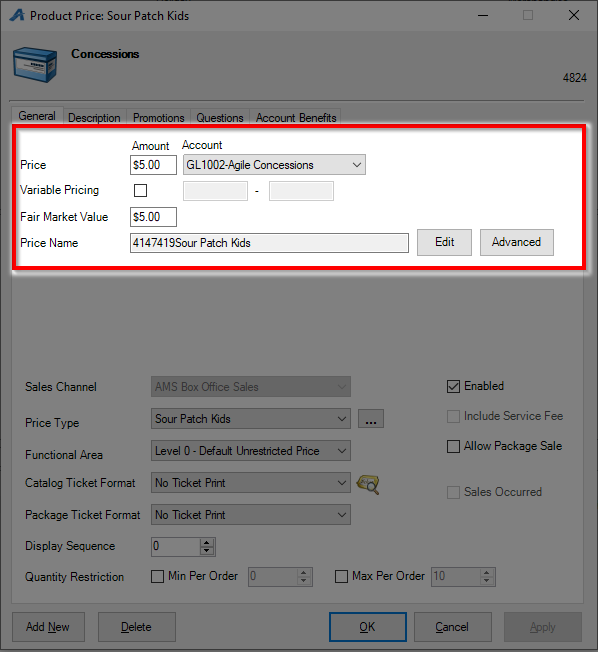
Task: Toggle the Variable Pricing checkbox
Action: coord(141,190)
